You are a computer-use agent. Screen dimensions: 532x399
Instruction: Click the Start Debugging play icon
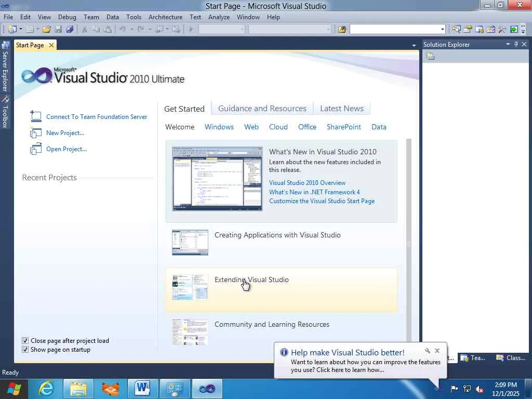191,29
